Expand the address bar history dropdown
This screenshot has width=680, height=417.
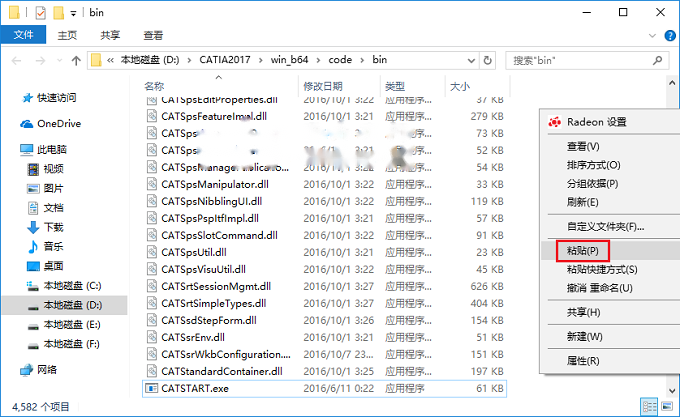click(471, 61)
